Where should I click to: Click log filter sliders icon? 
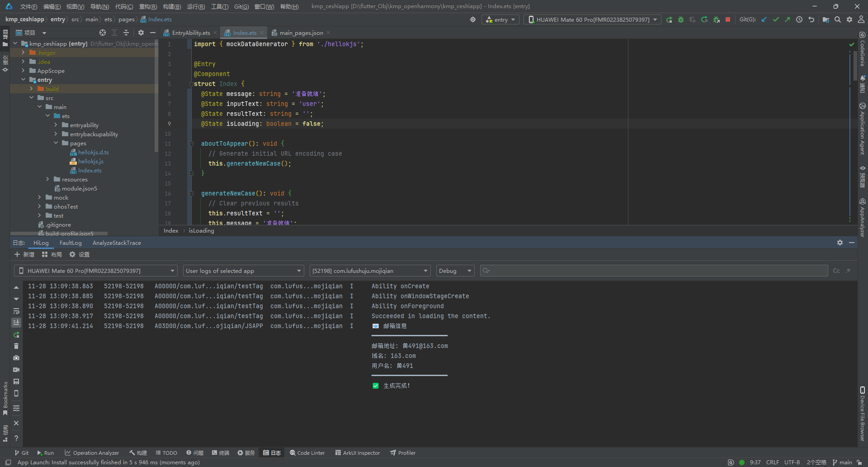coord(16,408)
